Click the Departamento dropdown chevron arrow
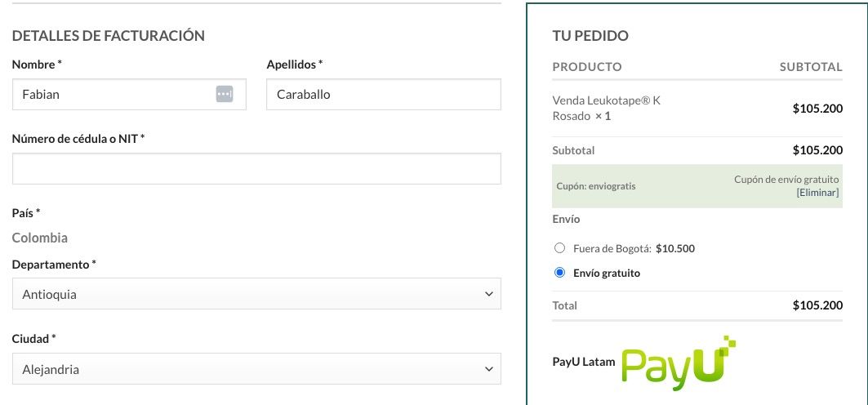 pos(488,294)
